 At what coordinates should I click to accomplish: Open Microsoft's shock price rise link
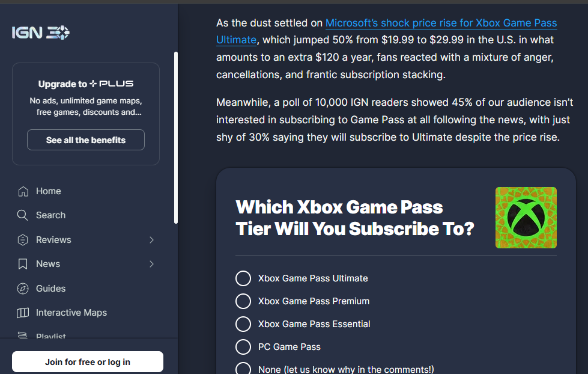pyautogui.click(x=441, y=23)
